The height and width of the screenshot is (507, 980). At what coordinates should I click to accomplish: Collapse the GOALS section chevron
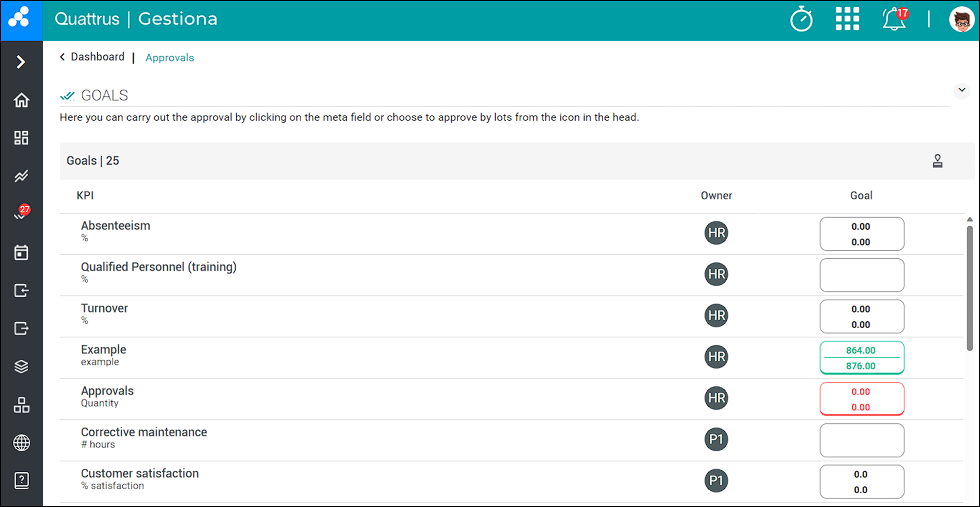pos(962,90)
